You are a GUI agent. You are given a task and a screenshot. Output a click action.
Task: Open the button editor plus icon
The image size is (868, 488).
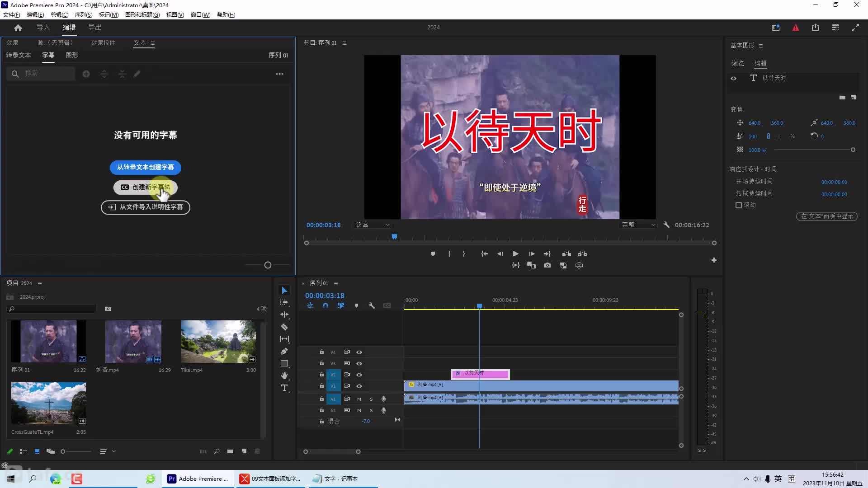pyautogui.click(x=714, y=260)
